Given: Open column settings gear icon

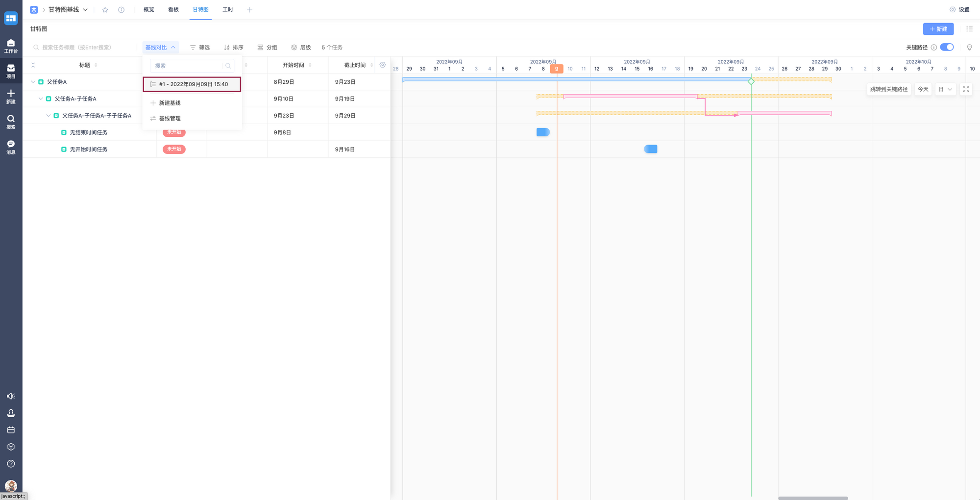Looking at the screenshot, I should click(383, 65).
